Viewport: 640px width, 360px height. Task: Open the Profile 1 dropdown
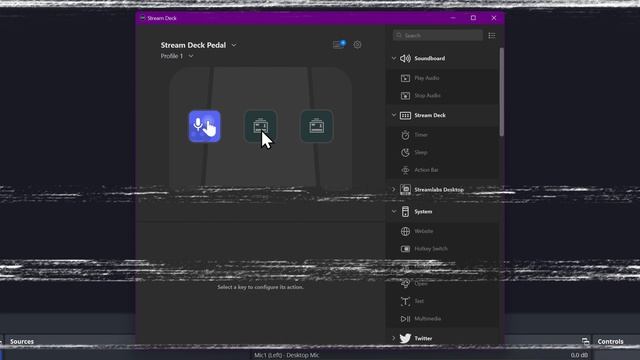(x=177, y=56)
